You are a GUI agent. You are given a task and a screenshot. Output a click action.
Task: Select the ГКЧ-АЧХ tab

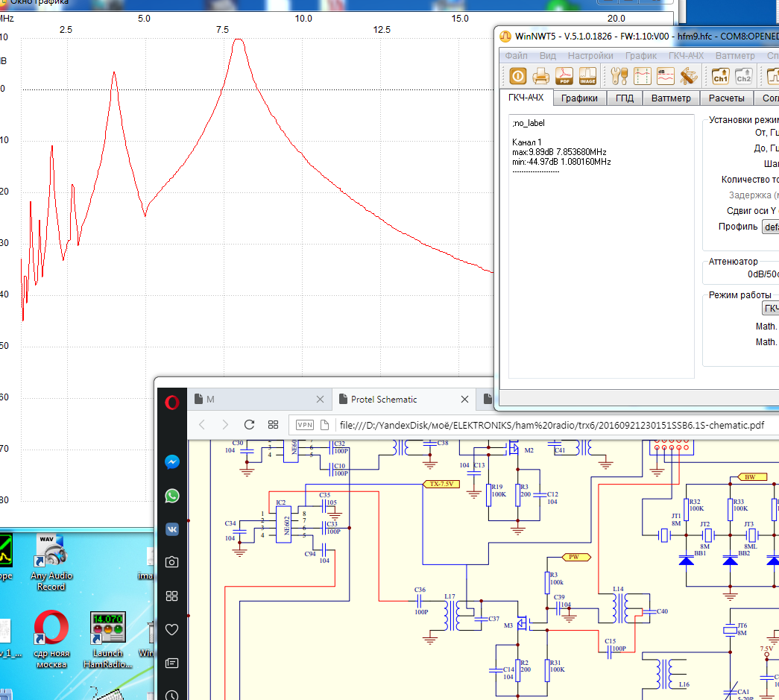[x=526, y=98]
